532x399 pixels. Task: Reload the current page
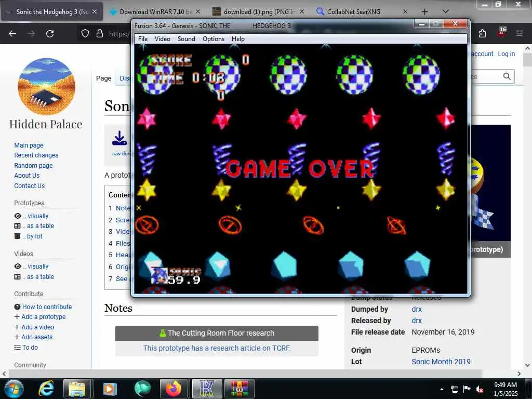pos(50,34)
